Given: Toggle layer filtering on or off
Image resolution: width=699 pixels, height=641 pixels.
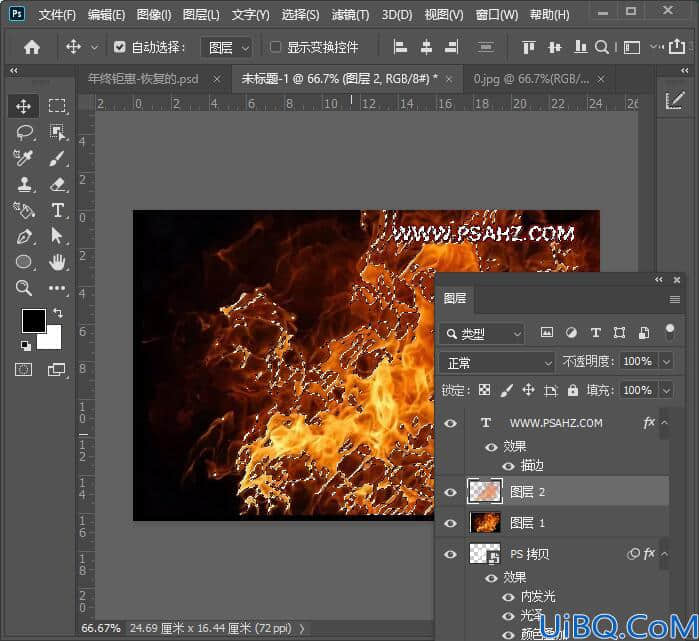Looking at the screenshot, I should point(670,333).
